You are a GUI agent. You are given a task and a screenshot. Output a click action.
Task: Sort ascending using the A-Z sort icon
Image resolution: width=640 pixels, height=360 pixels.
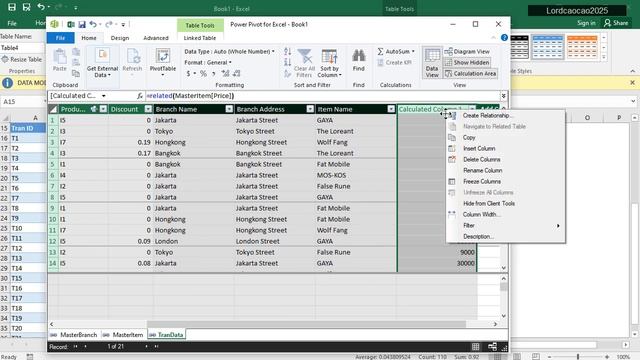(287, 52)
